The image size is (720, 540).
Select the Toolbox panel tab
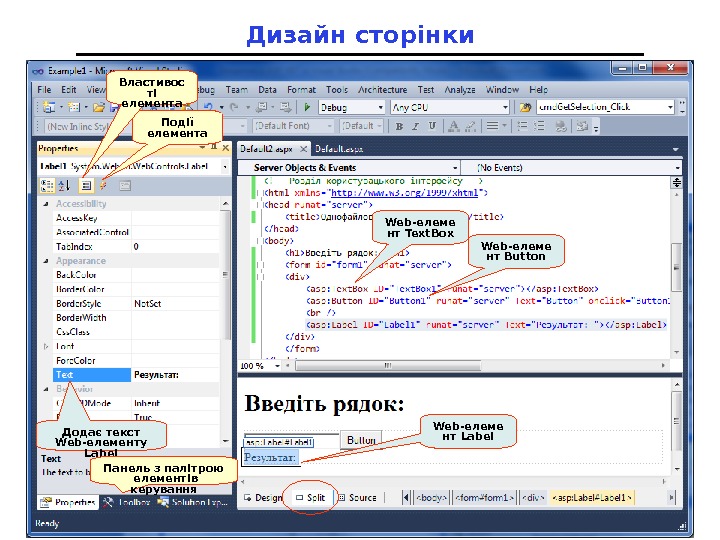(127, 502)
